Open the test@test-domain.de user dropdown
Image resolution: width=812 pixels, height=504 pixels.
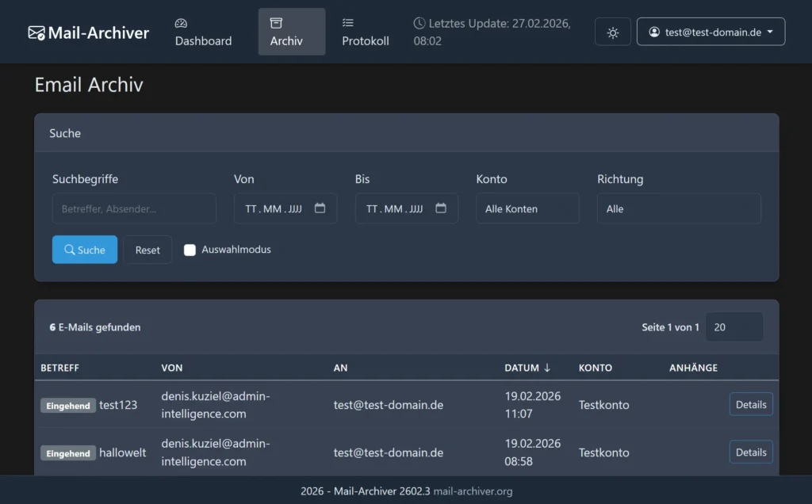(x=710, y=32)
